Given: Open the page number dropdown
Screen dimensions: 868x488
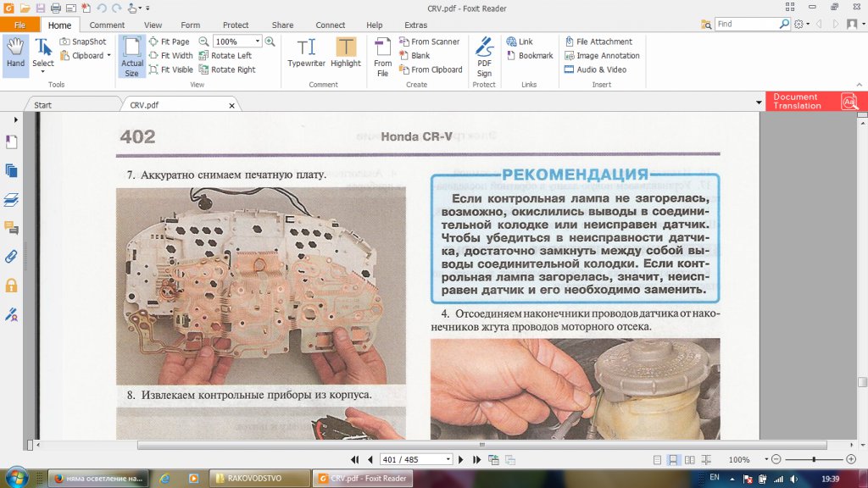Looking at the screenshot, I should (448, 459).
